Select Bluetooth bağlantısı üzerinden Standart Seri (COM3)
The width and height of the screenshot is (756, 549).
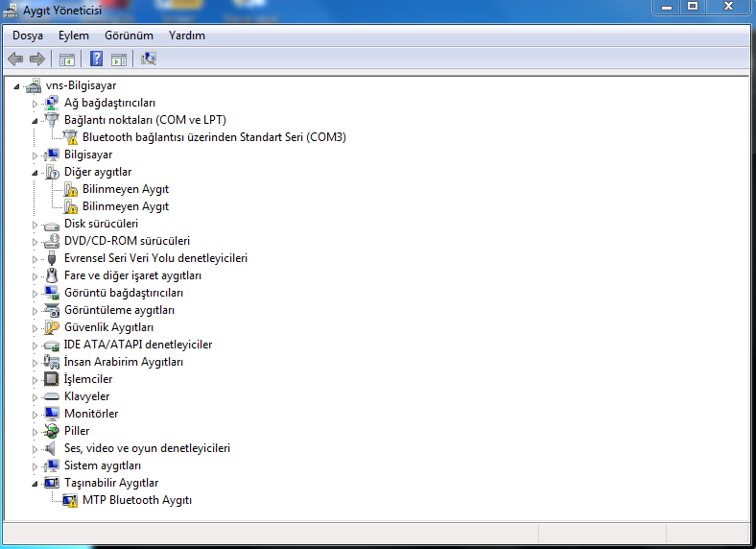[x=214, y=137]
